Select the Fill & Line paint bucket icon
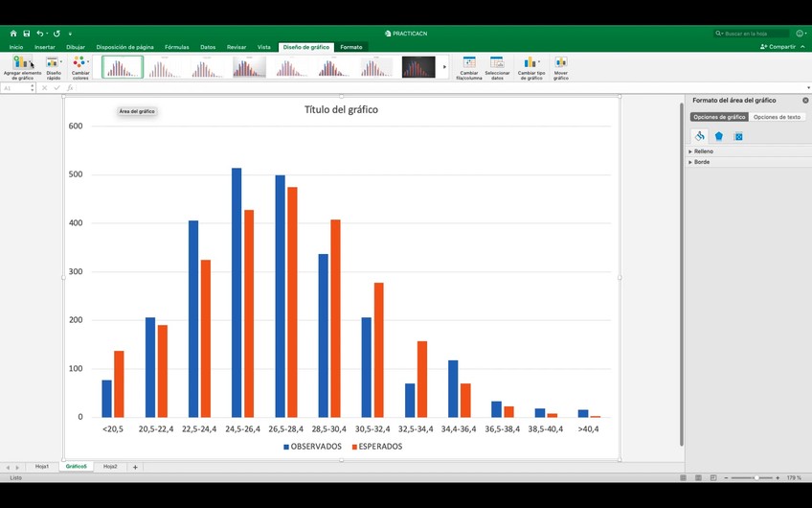 (700, 136)
